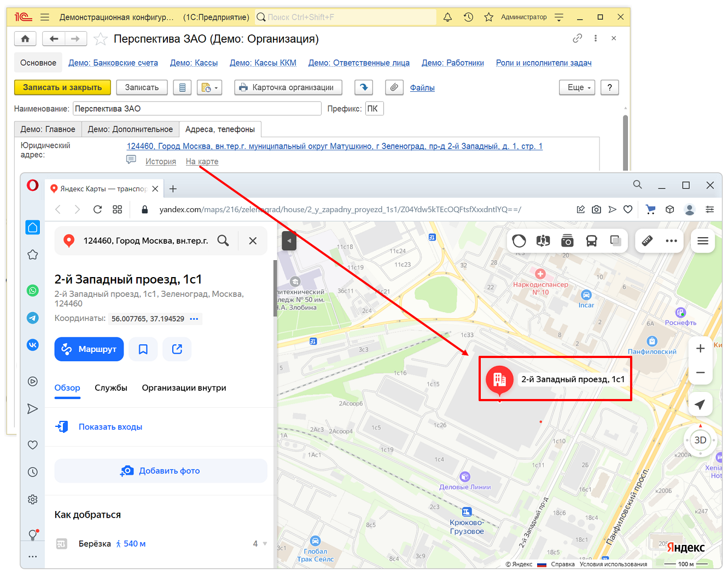Viewport: 728px width, 575px height.
Task: Share place with share button
Action: pos(177,349)
